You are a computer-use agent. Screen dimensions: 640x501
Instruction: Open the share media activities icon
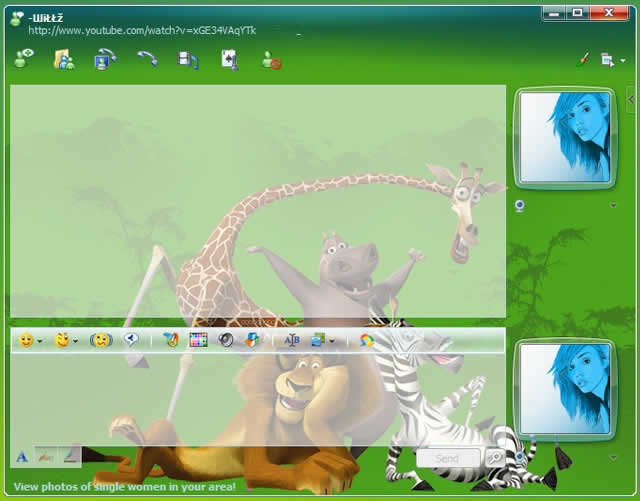(188, 60)
